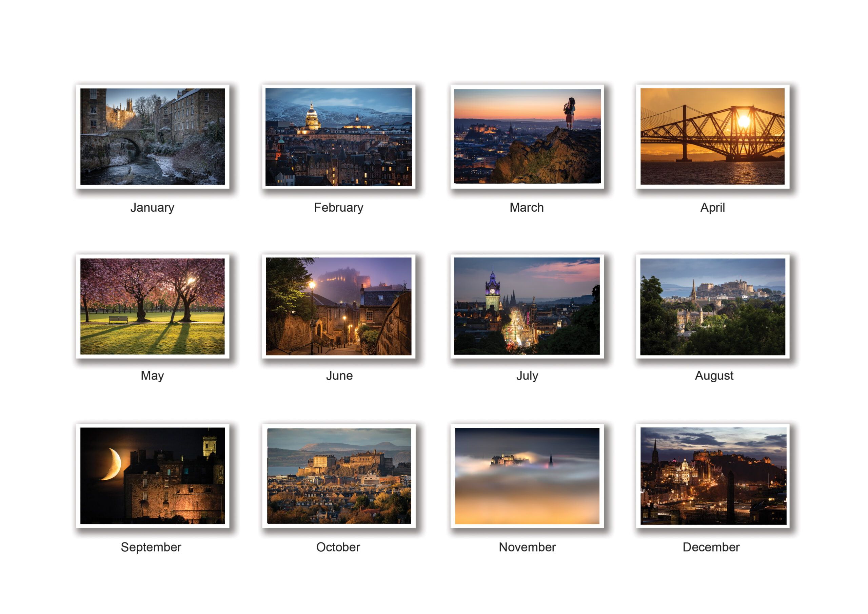This screenshot has width=868, height=614.
Task: Open the February snowy hills dome photo
Action: coord(339,137)
